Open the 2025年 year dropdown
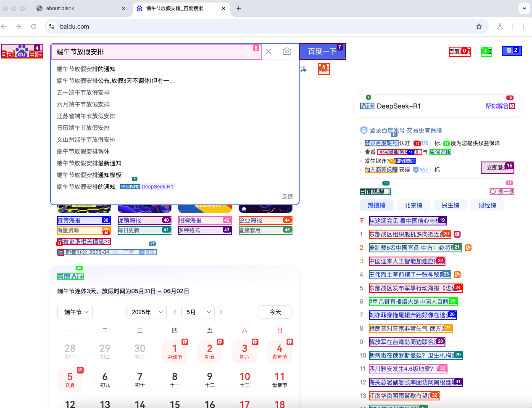Screen dimensions: 532x408 click(147, 312)
